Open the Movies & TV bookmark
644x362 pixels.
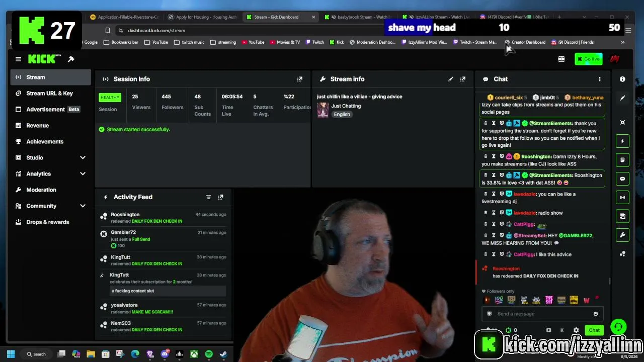pos(285,42)
